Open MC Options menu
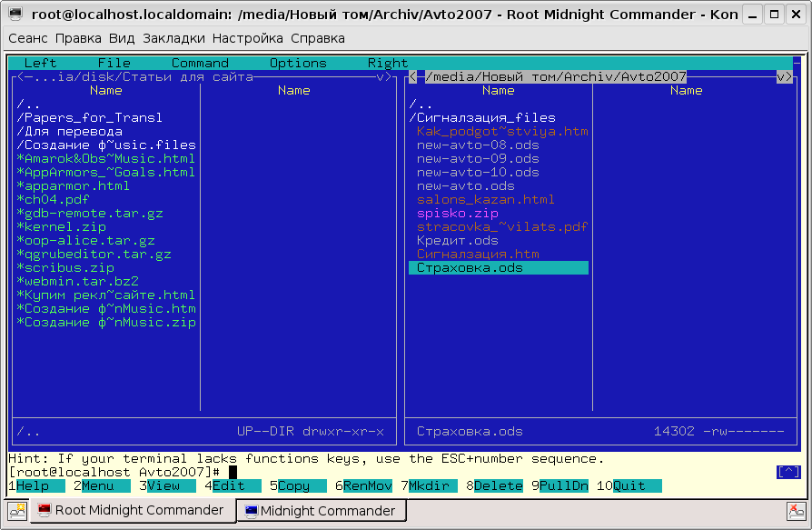This screenshot has width=812, height=530. (x=298, y=64)
